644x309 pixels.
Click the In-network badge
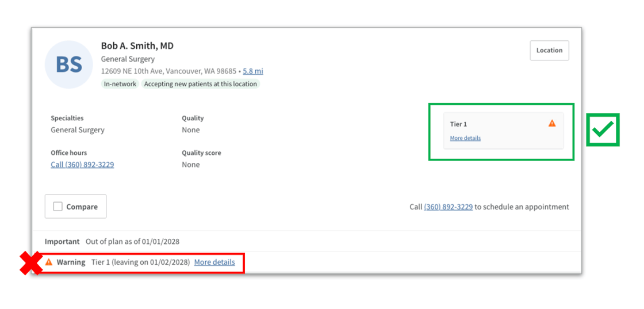[120, 84]
